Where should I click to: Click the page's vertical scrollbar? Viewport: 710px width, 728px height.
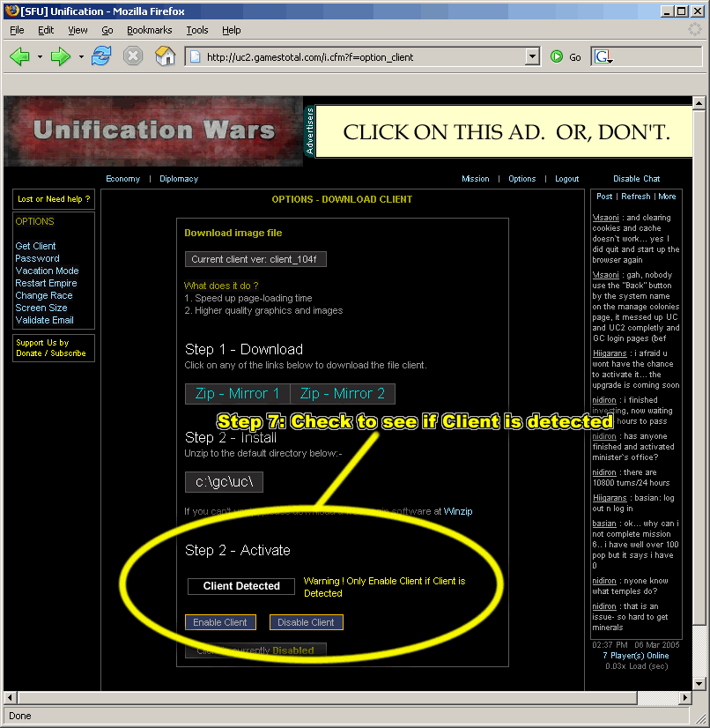(x=699, y=397)
